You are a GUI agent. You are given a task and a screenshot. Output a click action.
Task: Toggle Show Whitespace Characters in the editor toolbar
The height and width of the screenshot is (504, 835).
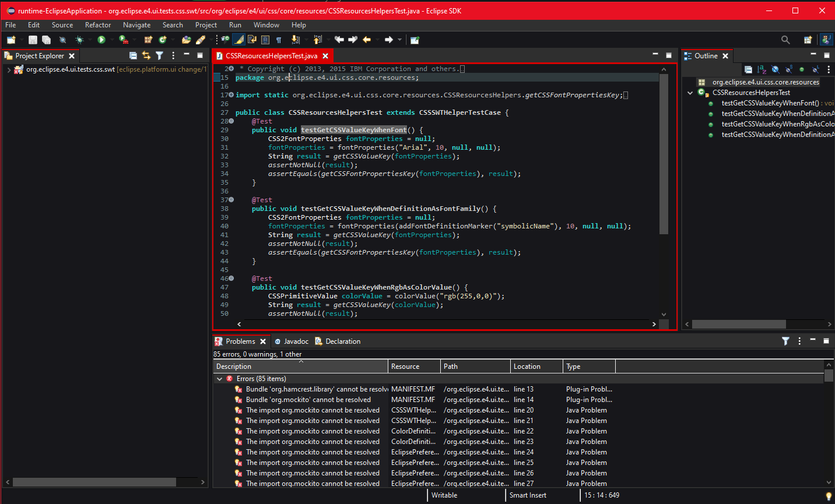click(x=278, y=40)
